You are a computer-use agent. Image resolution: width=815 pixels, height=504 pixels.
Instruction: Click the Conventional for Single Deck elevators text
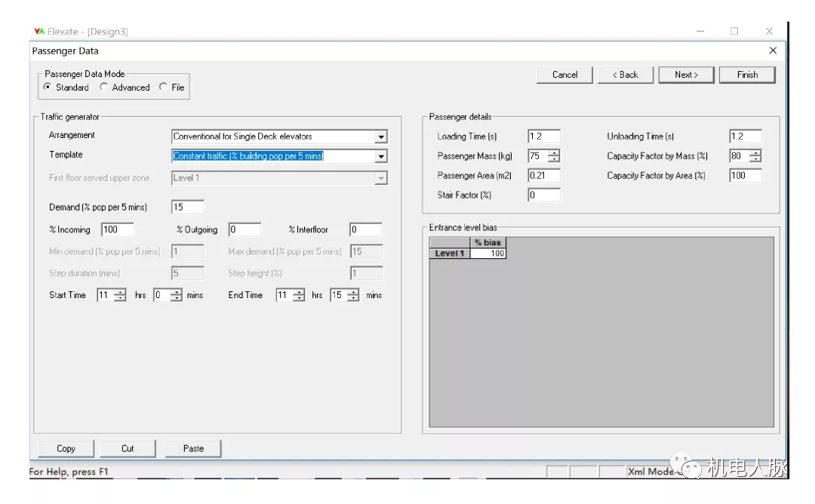(x=243, y=136)
